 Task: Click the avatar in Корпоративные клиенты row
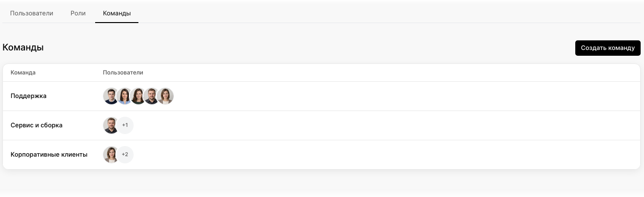(x=111, y=155)
